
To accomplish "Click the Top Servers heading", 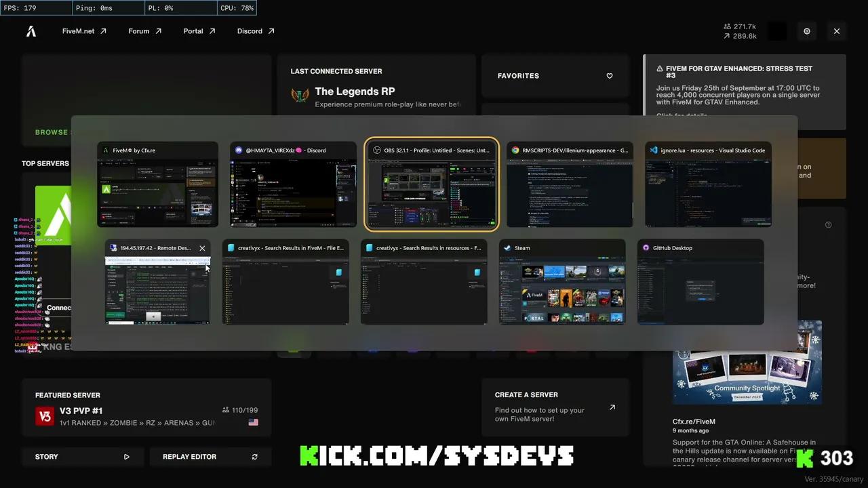I will 45,163.
